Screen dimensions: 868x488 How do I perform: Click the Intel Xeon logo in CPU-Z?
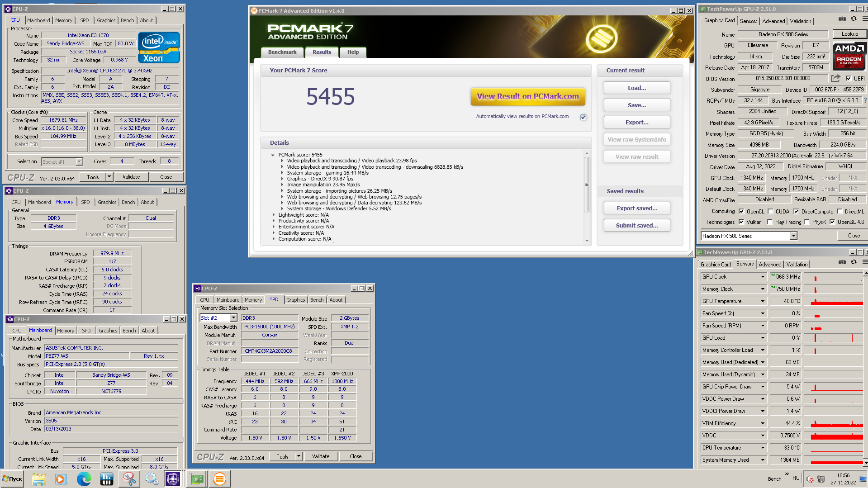click(x=159, y=47)
